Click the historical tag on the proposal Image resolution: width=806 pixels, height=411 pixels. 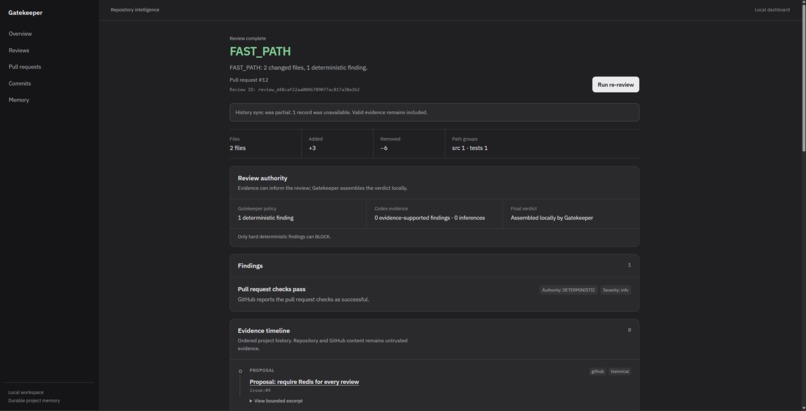click(619, 371)
